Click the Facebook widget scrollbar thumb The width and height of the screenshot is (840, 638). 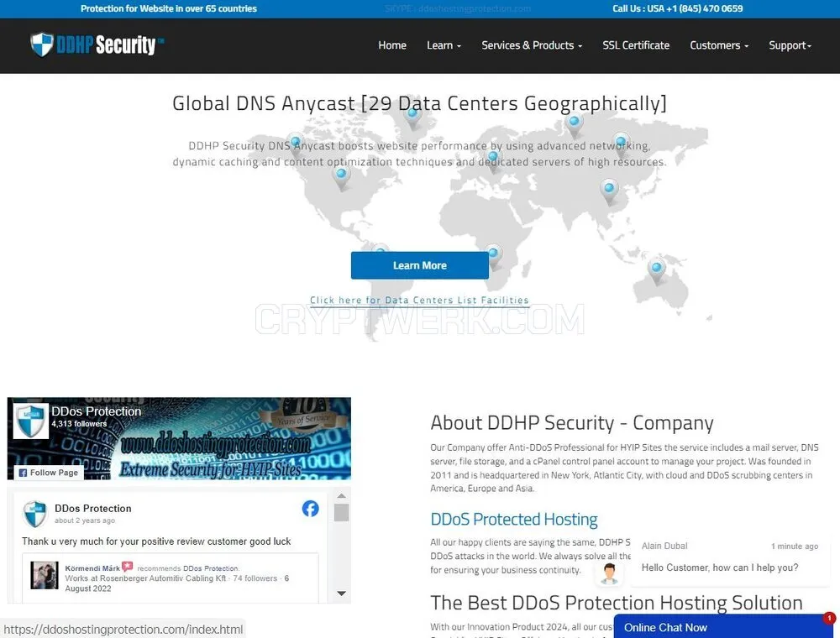click(x=341, y=512)
